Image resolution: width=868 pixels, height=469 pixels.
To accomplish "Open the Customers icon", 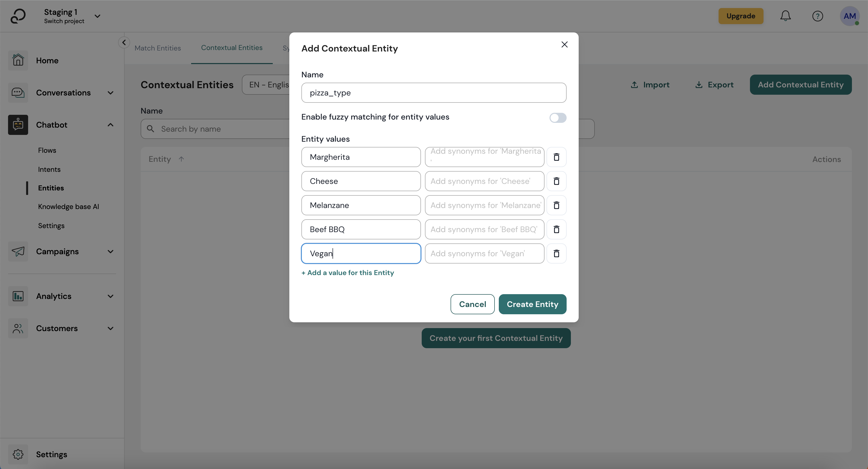I will [x=18, y=328].
